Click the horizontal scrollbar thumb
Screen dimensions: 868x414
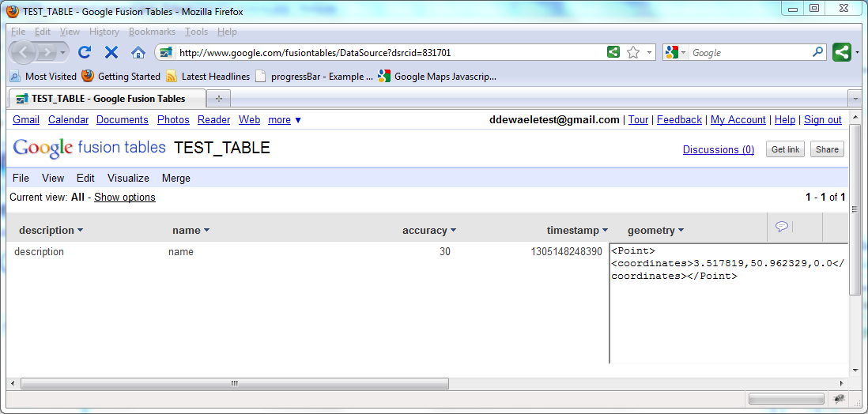pyautogui.click(x=235, y=383)
